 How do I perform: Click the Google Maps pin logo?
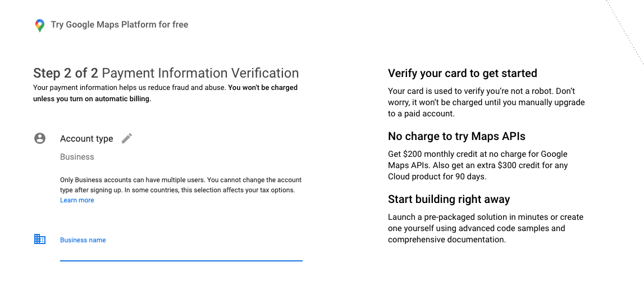click(x=39, y=25)
